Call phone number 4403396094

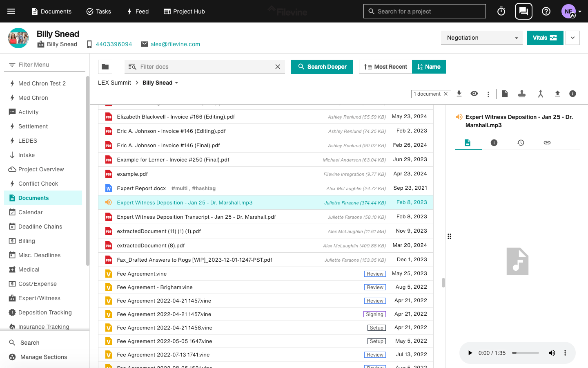pos(114,44)
